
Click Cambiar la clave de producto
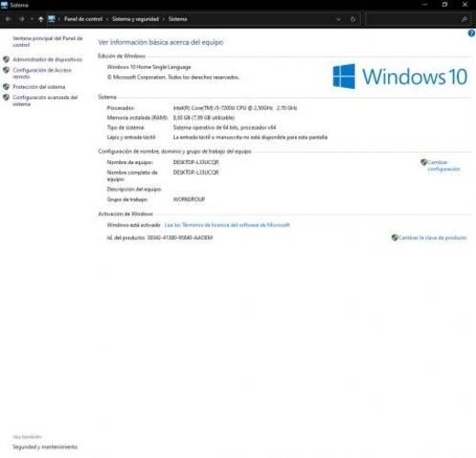[x=433, y=237]
